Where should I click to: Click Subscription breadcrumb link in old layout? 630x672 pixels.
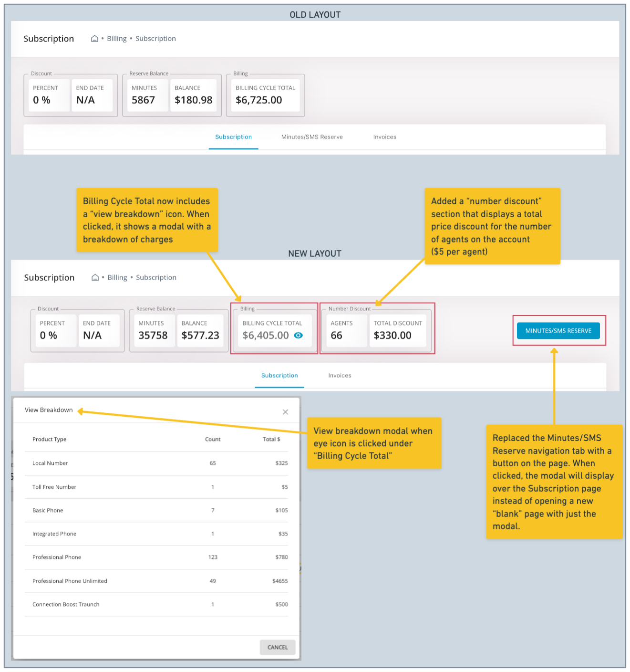click(155, 39)
